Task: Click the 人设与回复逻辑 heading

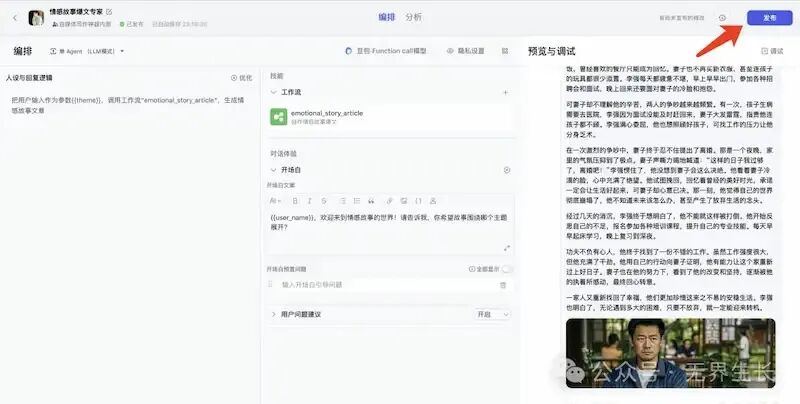Action: pos(29,78)
